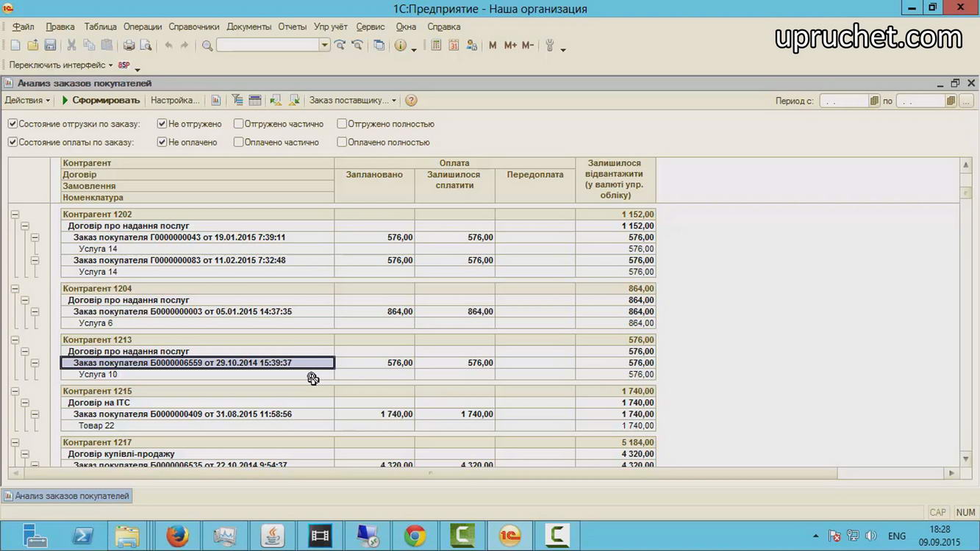Viewport: 980px width, 551px height.
Task: Click the service tools icon in the main toolbar
Action: (549, 46)
